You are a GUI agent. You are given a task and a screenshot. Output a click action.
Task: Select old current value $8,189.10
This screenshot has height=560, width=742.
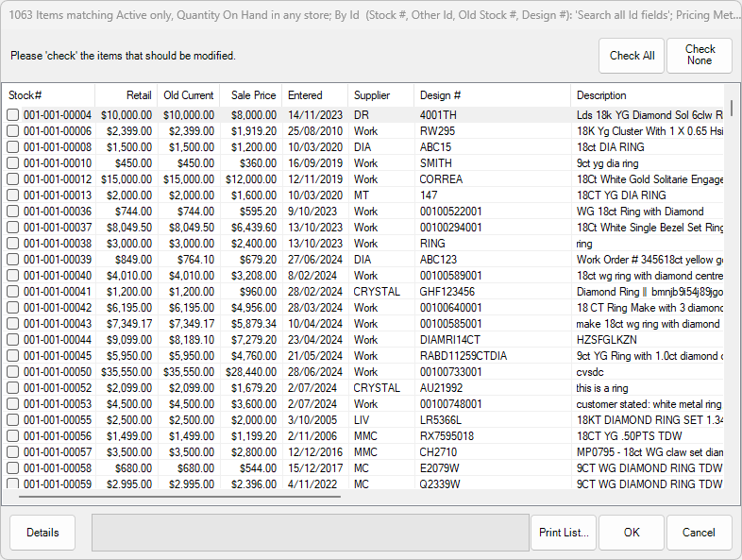192,340
